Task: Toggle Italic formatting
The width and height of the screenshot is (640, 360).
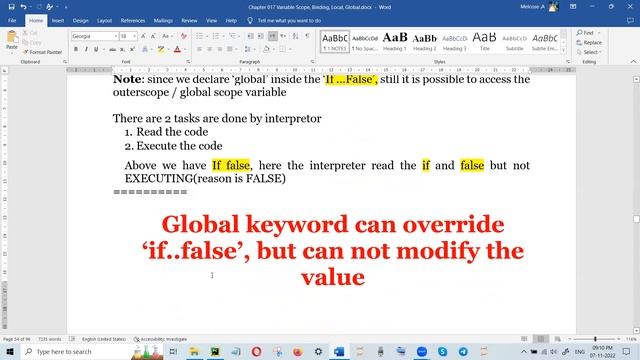Action: (86, 49)
